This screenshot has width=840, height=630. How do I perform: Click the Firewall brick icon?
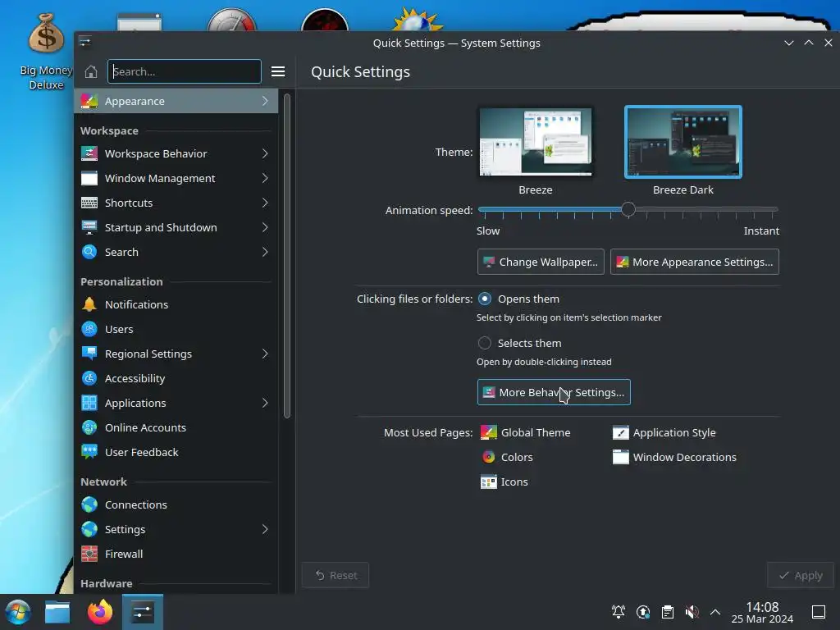click(x=89, y=555)
